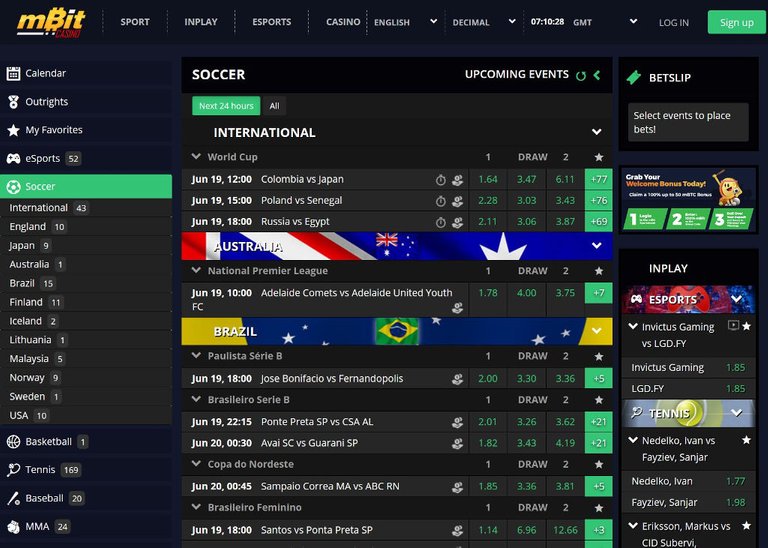Open the Casino menu
This screenshot has height=548, width=768.
(343, 22)
